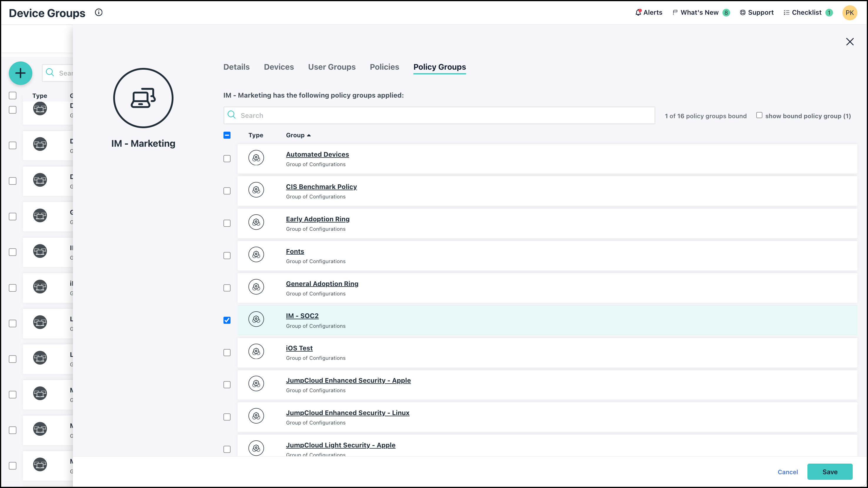The height and width of the screenshot is (488, 868).
Task: Open the Checklist menu item
Action: pos(806,12)
